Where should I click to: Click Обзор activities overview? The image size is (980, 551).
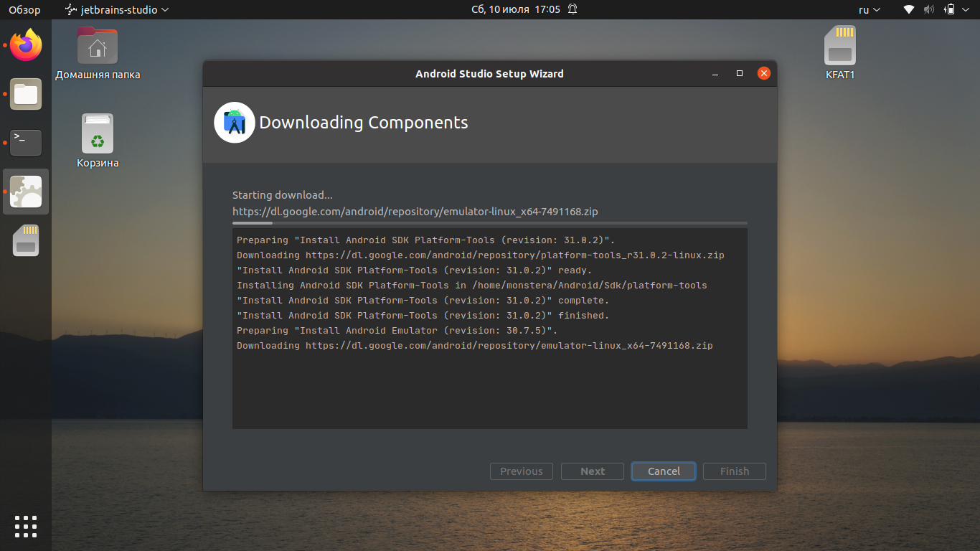click(x=24, y=10)
